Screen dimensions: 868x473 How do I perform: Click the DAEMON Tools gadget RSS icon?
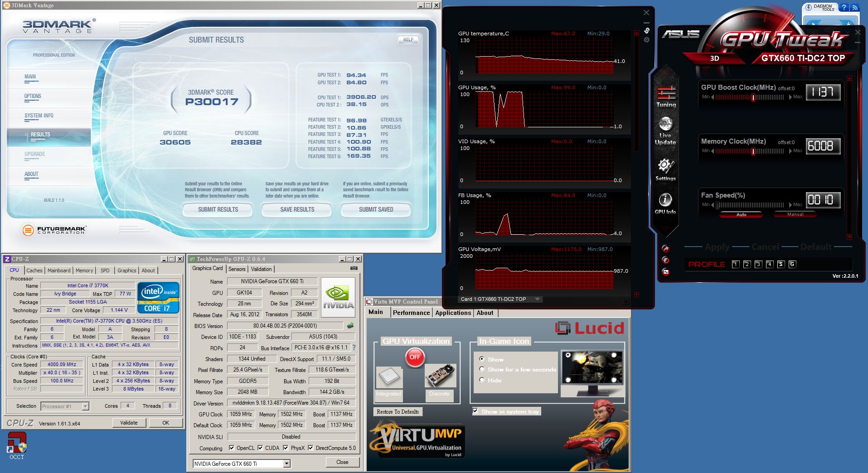click(854, 8)
